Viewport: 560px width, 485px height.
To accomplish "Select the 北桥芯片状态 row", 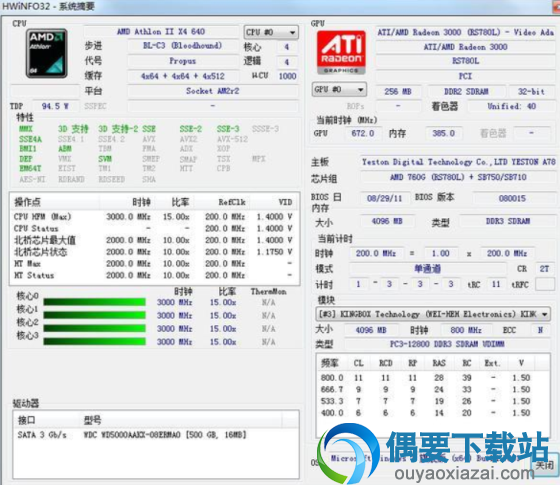I will (154, 252).
